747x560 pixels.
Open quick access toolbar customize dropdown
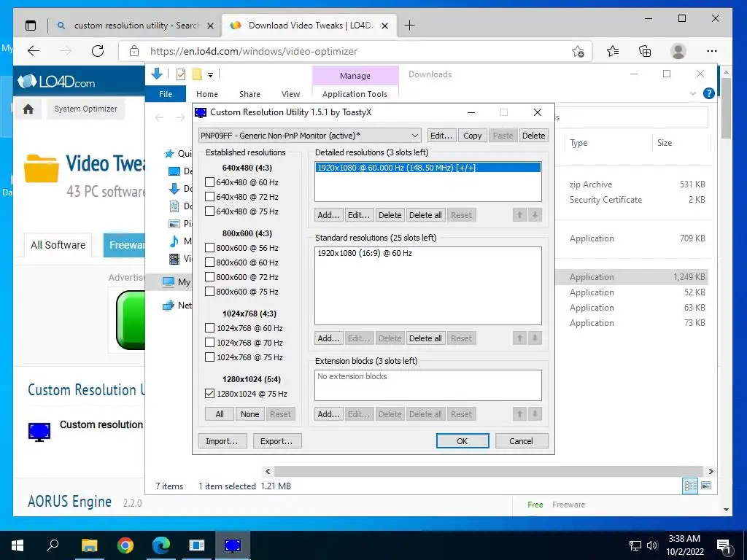tap(210, 75)
